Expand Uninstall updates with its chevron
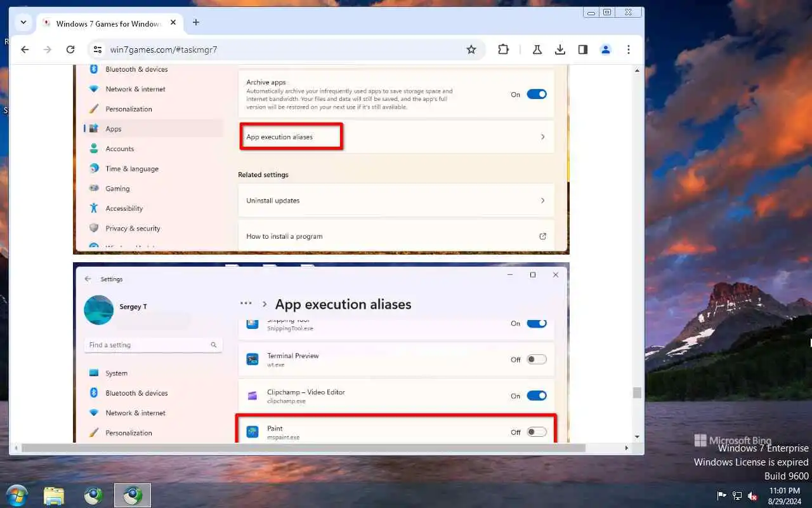Screen dimensions: 812x508 (542, 200)
